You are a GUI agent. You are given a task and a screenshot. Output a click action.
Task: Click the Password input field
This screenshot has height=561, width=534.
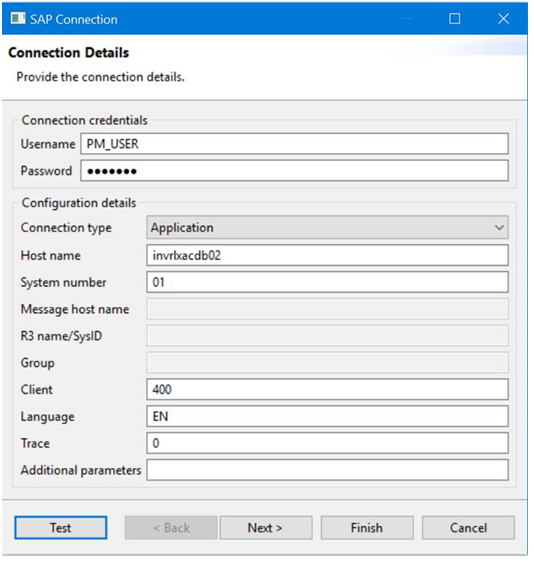pos(294,171)
